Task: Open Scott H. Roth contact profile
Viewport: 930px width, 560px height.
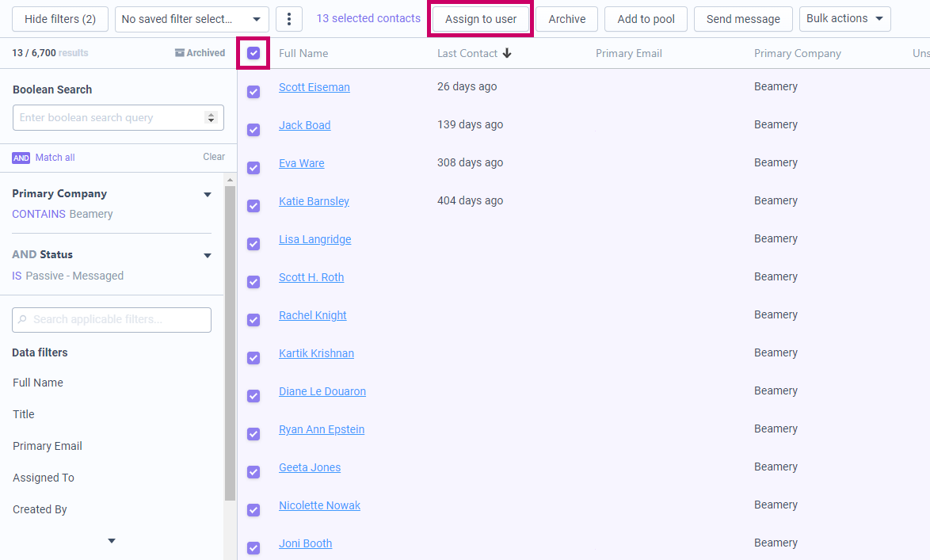Action: pos(311,277)
